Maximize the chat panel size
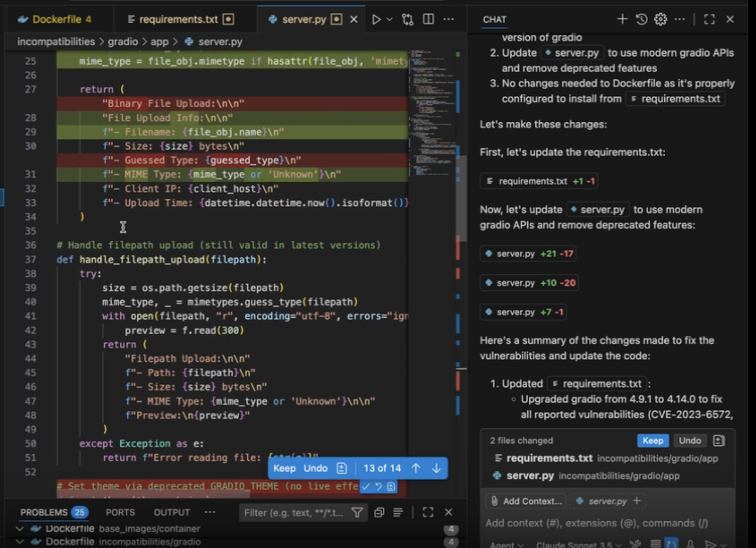The width and height of the screenshot is (756, 548). 709,19
